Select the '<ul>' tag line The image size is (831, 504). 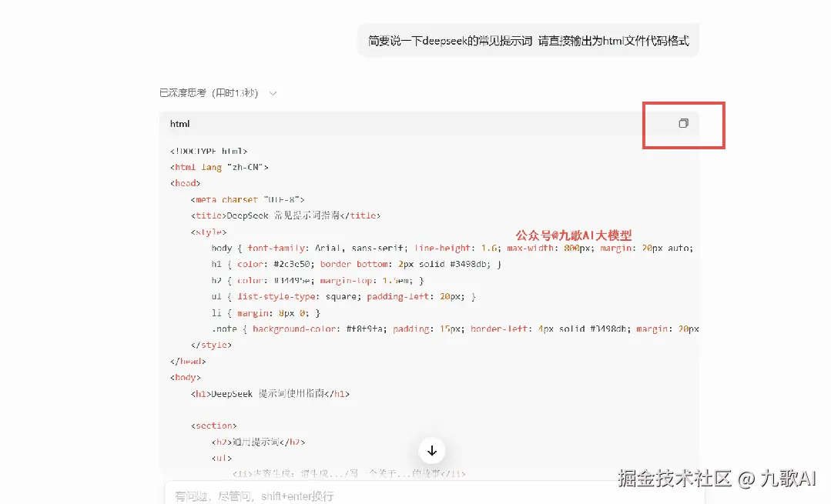tap(222, 459)
